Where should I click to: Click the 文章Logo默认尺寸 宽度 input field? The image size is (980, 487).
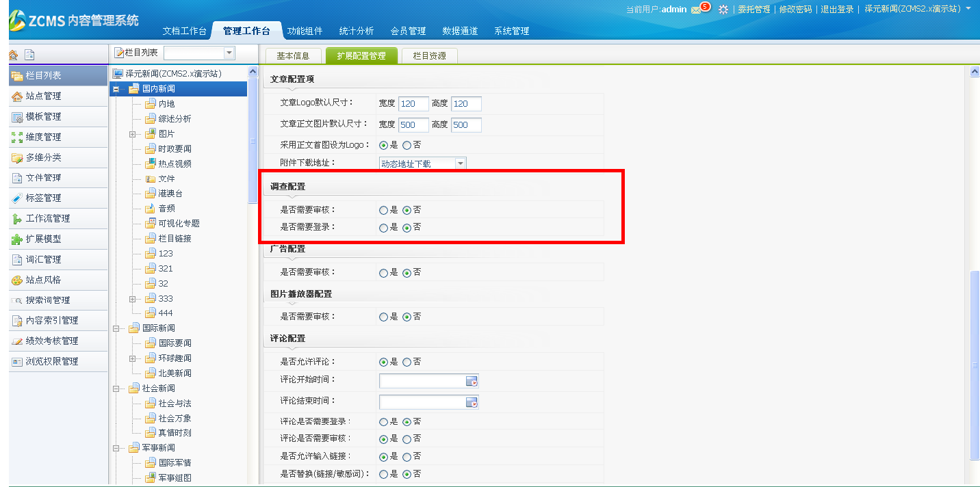point(413,104)
